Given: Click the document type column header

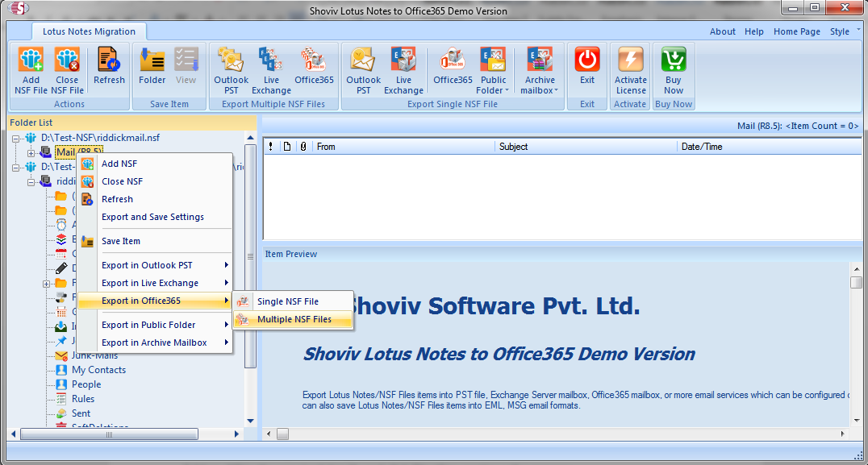Looking at the screenshot, I should [x=286, y=147].
